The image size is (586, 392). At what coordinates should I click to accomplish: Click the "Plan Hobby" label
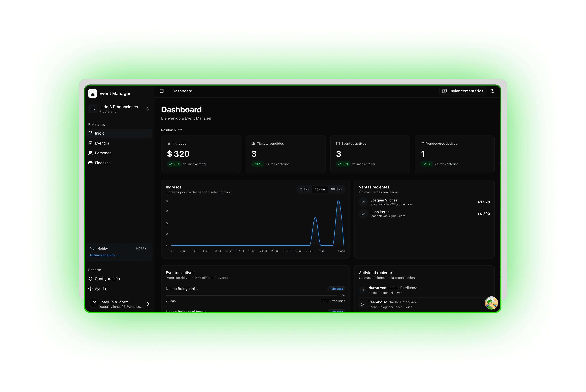click(x=99, y=248)
